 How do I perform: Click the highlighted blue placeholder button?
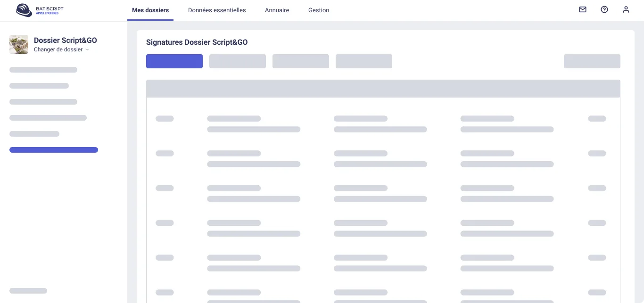click(174, 61)
